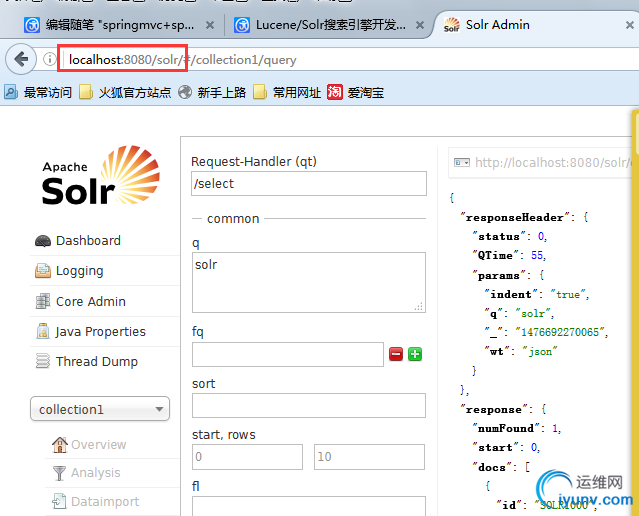Click the "_" timestamp value 1476692270065

click(x=560, y=333)
